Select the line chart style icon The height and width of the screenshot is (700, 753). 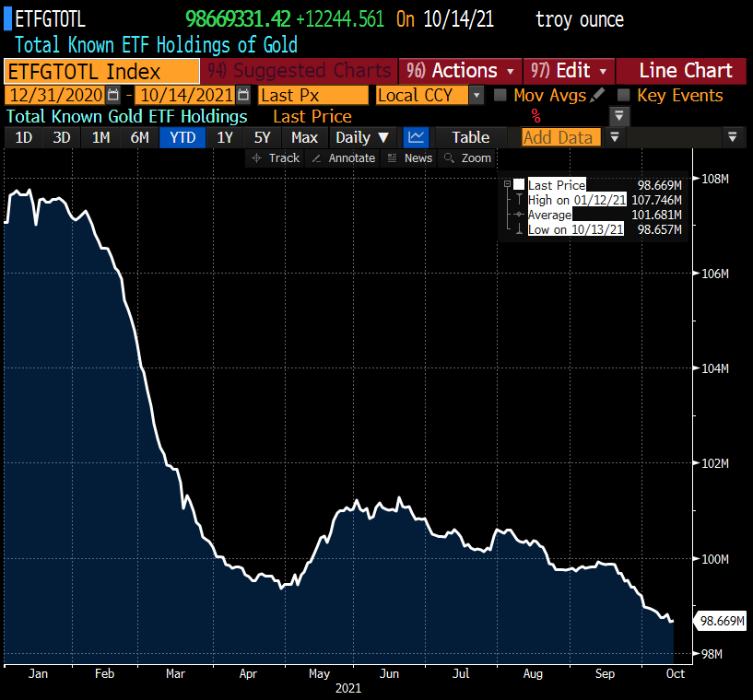pos(416,137)
